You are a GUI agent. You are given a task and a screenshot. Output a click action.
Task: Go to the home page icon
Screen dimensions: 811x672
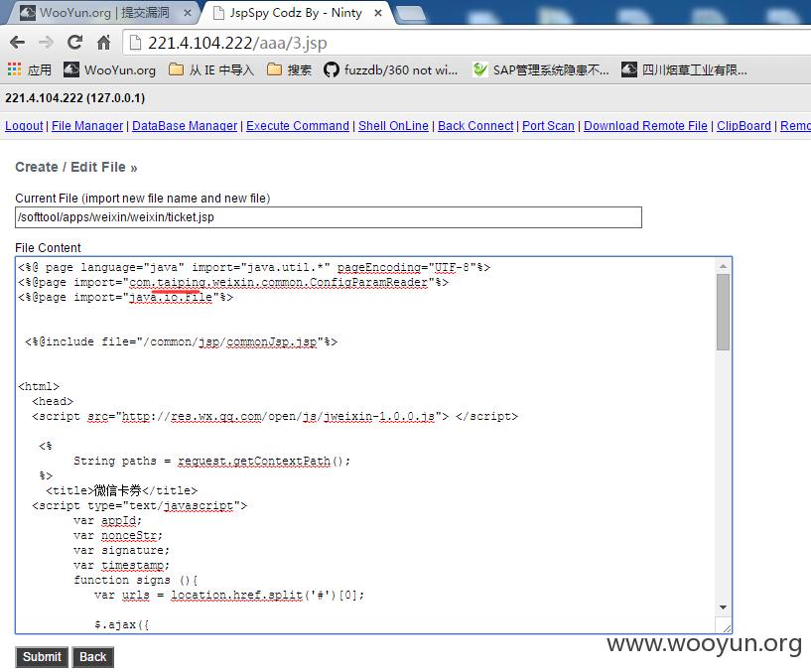[104, 43]
